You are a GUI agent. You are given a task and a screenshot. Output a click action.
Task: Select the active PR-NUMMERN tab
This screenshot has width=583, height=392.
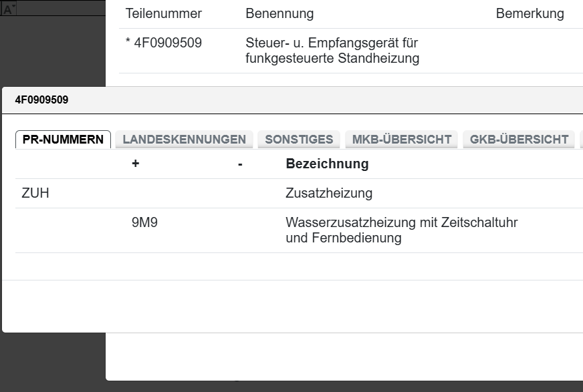[63, 139]
